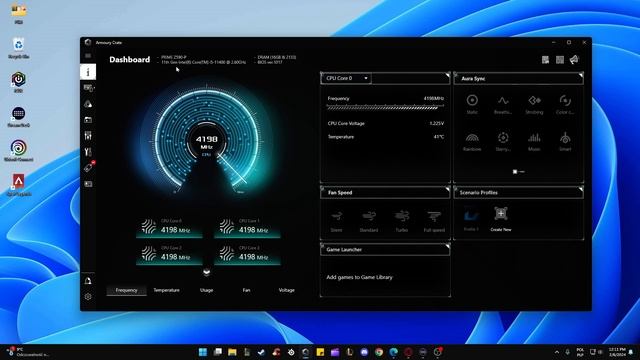This screenshot has width=640, height=360.
Task: Select the Dashboard info icon in sidebar
Action: [88, 72]
